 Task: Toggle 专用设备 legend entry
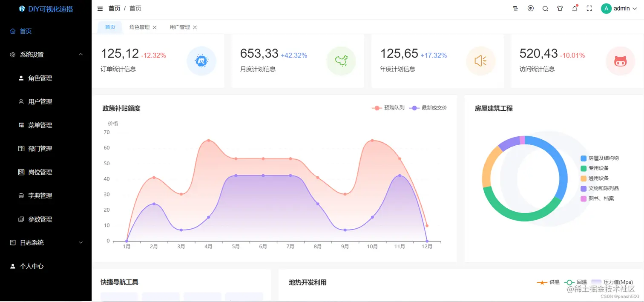pyautogui.click(x=595, y=168)
